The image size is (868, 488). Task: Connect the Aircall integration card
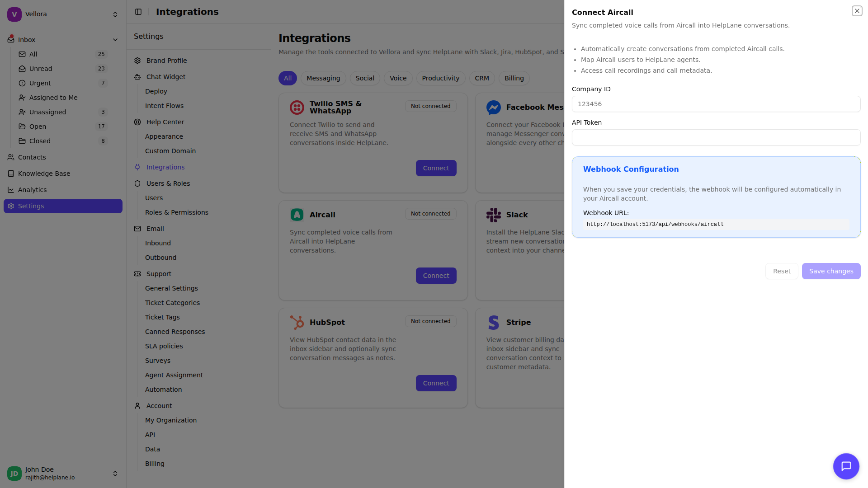436,276
